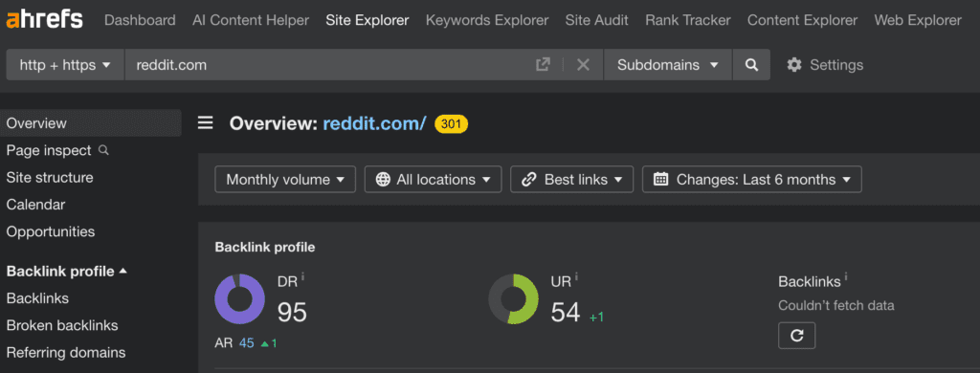
Task: Open Changes: Last 6 months dropdown
Action: 752,179
